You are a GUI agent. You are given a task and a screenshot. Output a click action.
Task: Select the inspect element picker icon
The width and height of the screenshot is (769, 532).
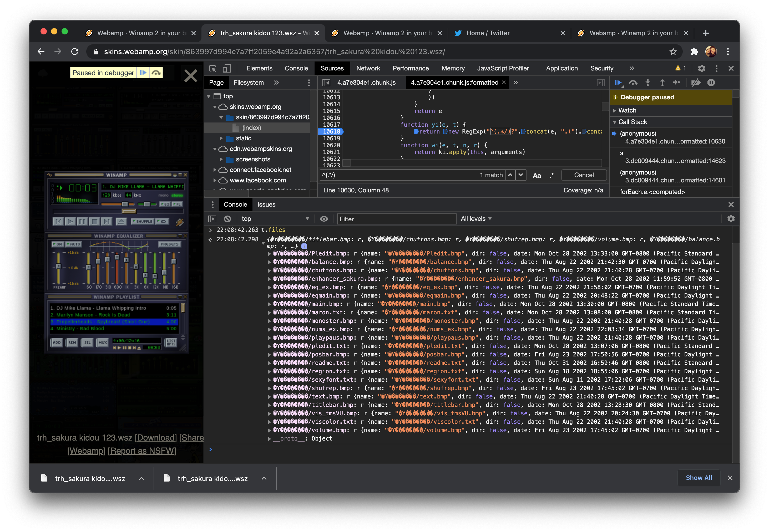(x=213, y=68)
